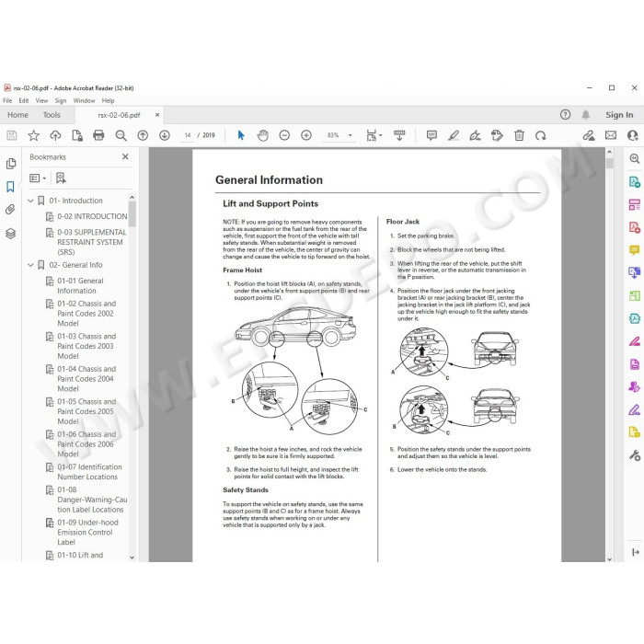Go to the previous page

pos(143,135)
